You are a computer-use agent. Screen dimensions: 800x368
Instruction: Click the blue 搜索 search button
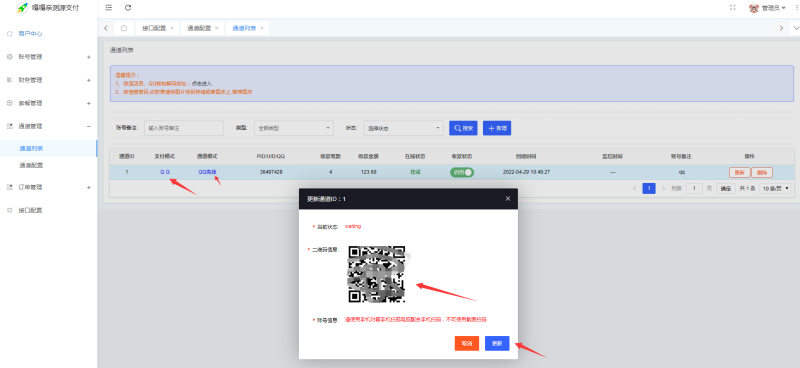pos(463,128)
